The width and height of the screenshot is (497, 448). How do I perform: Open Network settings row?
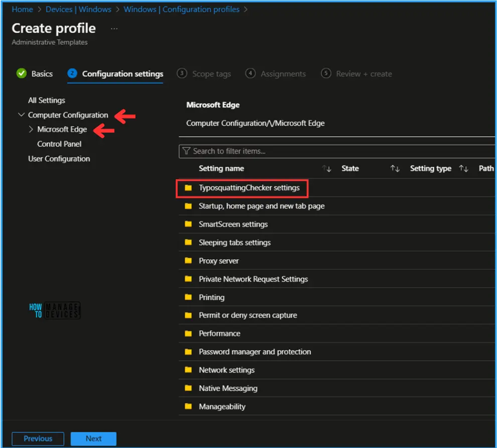(x=337, y=370)
